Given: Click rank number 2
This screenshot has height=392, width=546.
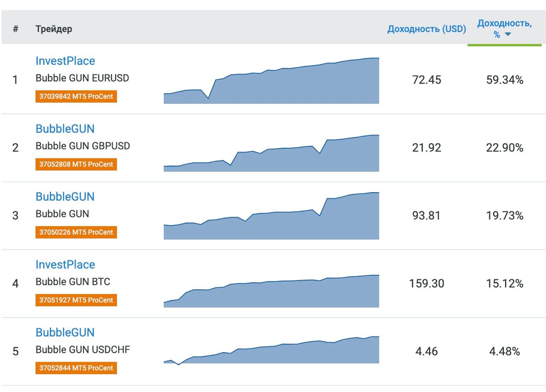Looking at the screenshot, I should point(15,148).
